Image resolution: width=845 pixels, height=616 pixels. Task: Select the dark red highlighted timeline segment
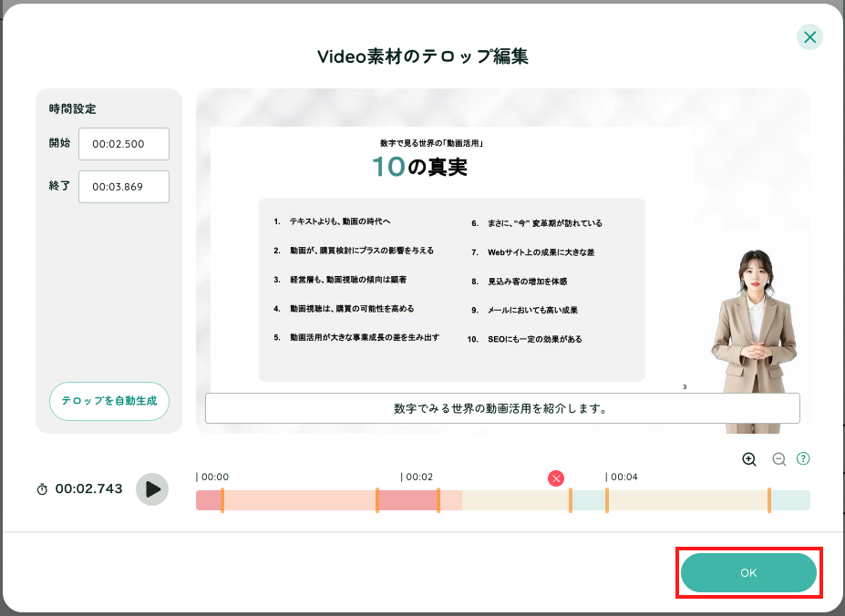408,500
